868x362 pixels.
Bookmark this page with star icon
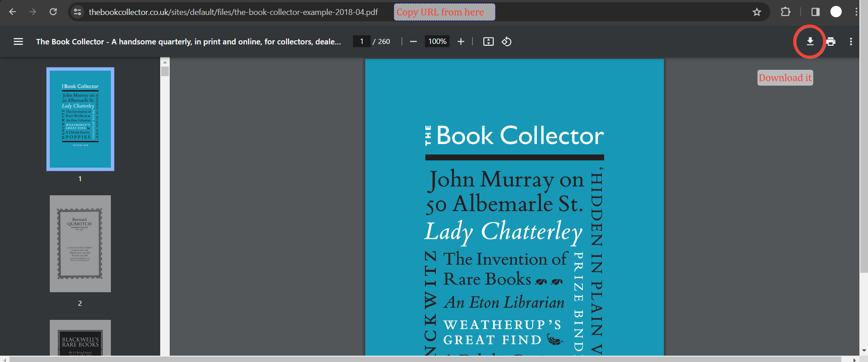click(x=757, y=12)
